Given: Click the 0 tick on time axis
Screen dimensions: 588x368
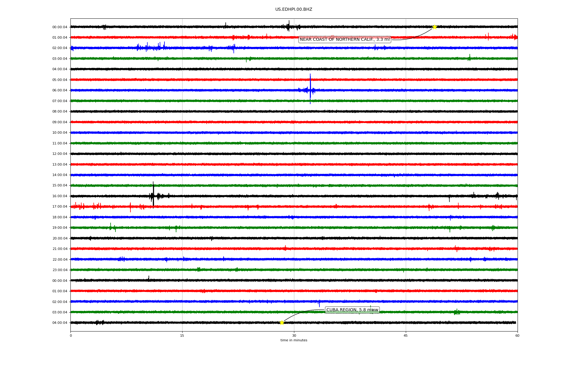Looking at the screenshot, I should pyautogui.click(x=71, y=335).
